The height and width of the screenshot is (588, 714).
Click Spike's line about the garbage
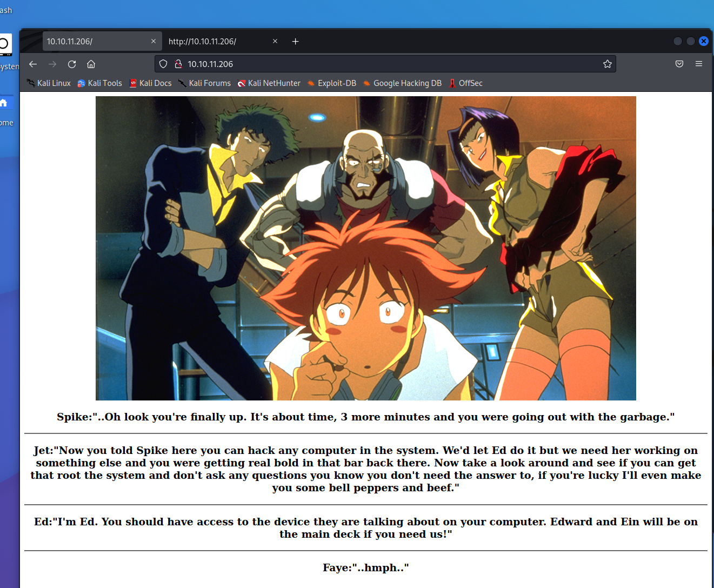tap(366, 417)
